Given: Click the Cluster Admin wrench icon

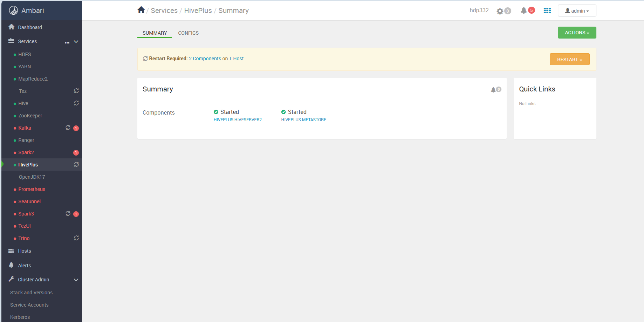Looking at the screenshot, I should pos(11,279).
